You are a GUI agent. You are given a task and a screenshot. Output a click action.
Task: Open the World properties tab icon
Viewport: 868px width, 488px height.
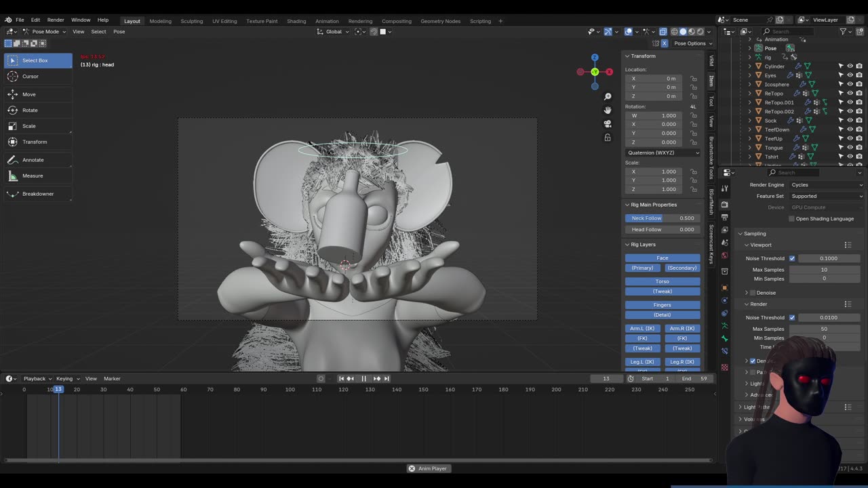[725, 256]
